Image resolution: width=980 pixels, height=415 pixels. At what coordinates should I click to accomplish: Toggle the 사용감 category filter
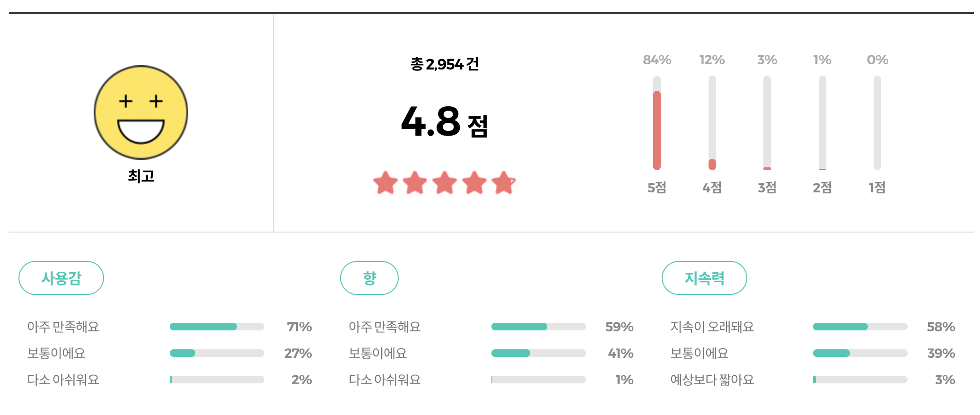tap(61, 278)
